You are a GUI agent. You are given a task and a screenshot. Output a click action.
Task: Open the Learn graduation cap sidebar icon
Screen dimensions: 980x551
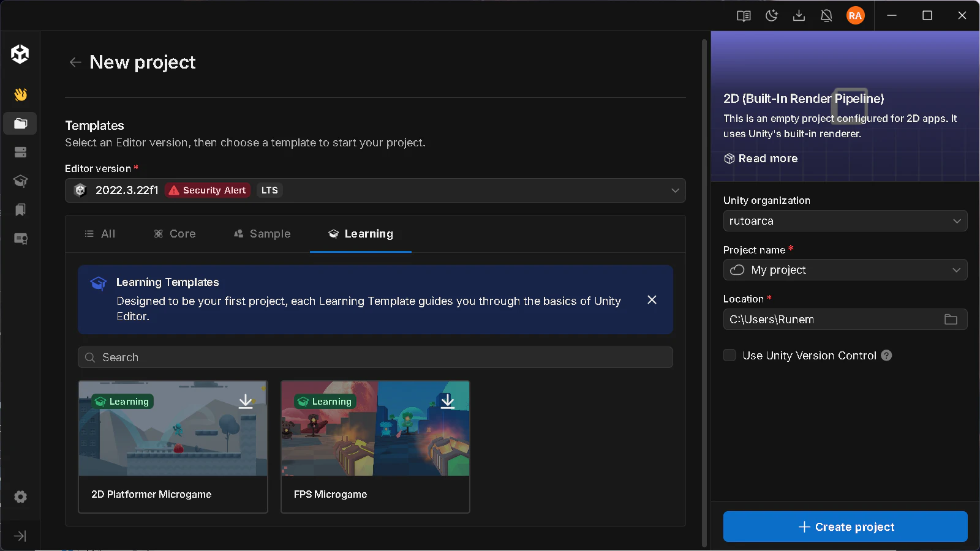pos(20,181)
